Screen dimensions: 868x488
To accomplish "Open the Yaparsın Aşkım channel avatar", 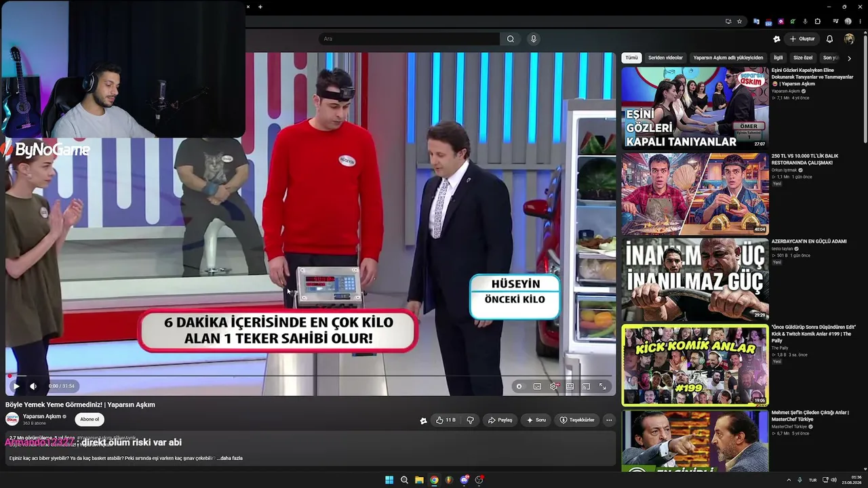I will click(12, 420).
